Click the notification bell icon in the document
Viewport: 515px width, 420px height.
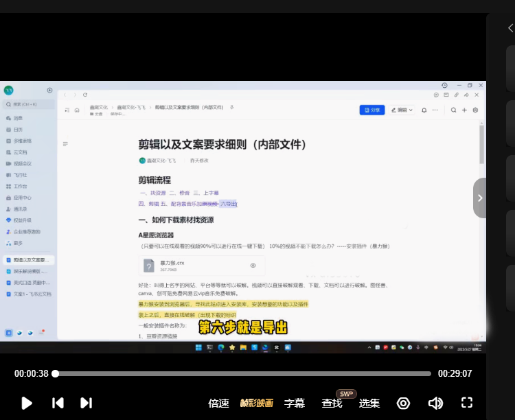(x=424, y=110)
